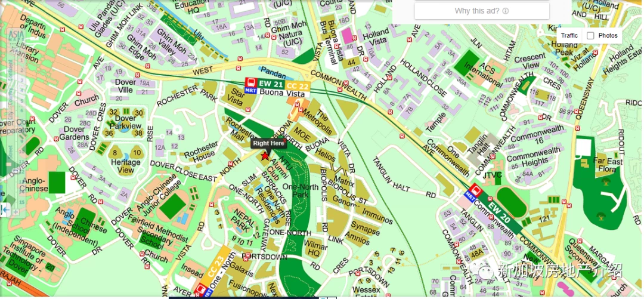This screenshot has height=299, width=644.
Task: Click the CC 23 station code badge
Action: pyautogui.click(x=215, y=265)
